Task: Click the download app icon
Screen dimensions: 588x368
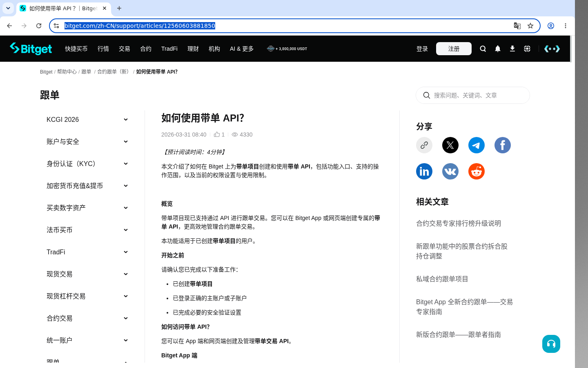Action: (512, 49)
